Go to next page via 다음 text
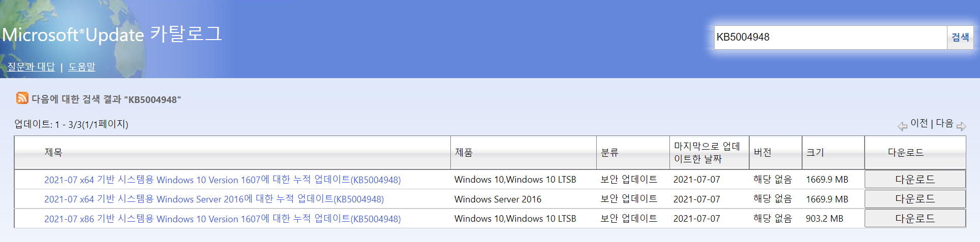Image resolution: width=980 pixels, height=242 pixels. tap(944, 123)
